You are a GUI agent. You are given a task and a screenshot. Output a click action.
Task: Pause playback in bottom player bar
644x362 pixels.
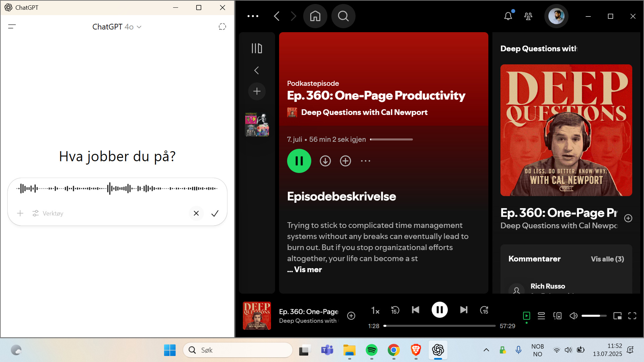pos(439,310)
